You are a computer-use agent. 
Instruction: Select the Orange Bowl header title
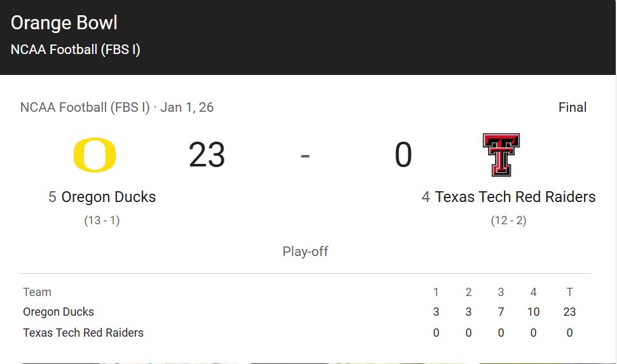tap(64, 23)
